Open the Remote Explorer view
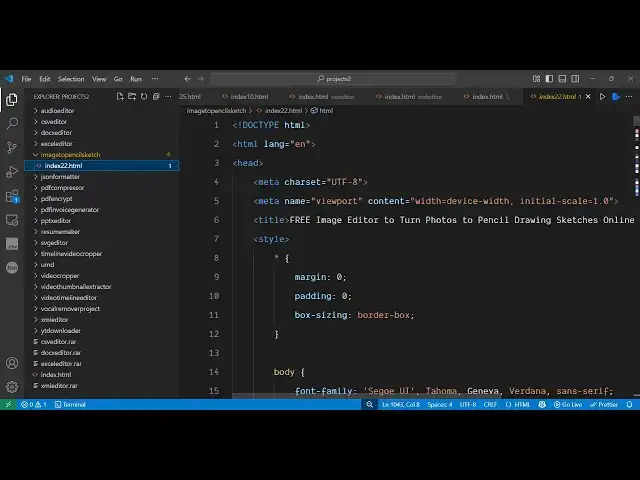640x480 pixels. (12, 220)
